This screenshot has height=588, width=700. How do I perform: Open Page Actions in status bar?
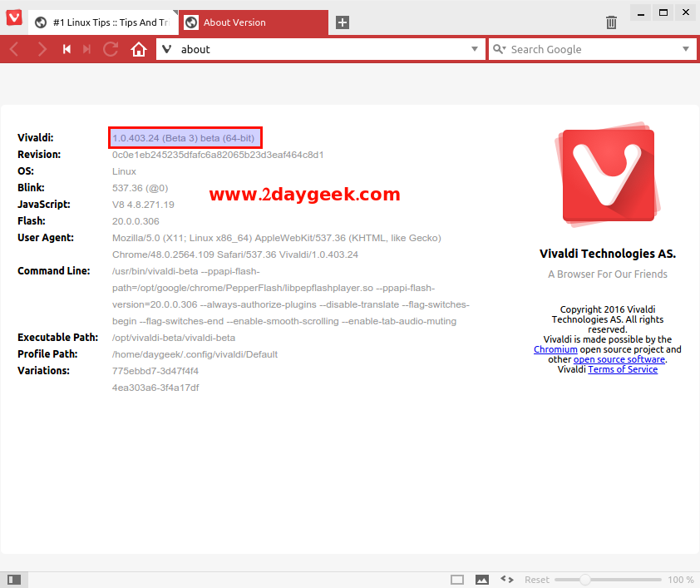click(x=506, y=580)
